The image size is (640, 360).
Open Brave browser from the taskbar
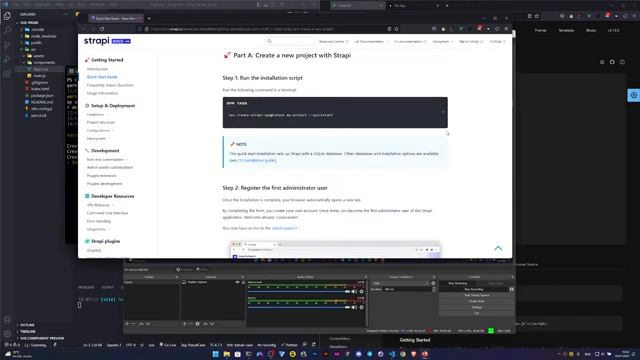coord(413,354)
